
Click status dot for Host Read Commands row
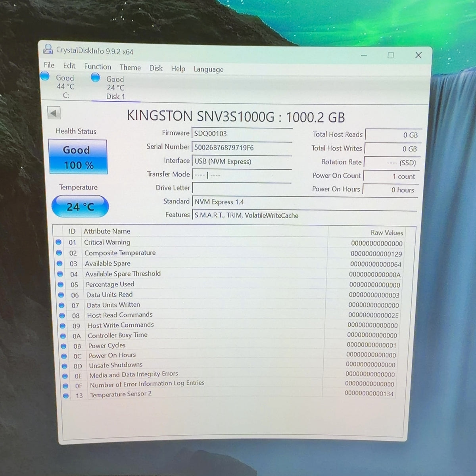[62, 315]
